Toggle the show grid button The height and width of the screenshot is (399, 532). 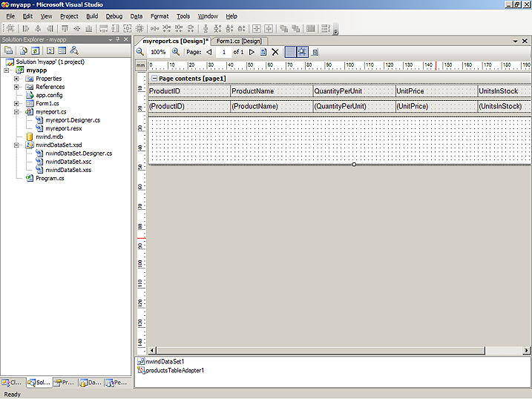[290, 52]
